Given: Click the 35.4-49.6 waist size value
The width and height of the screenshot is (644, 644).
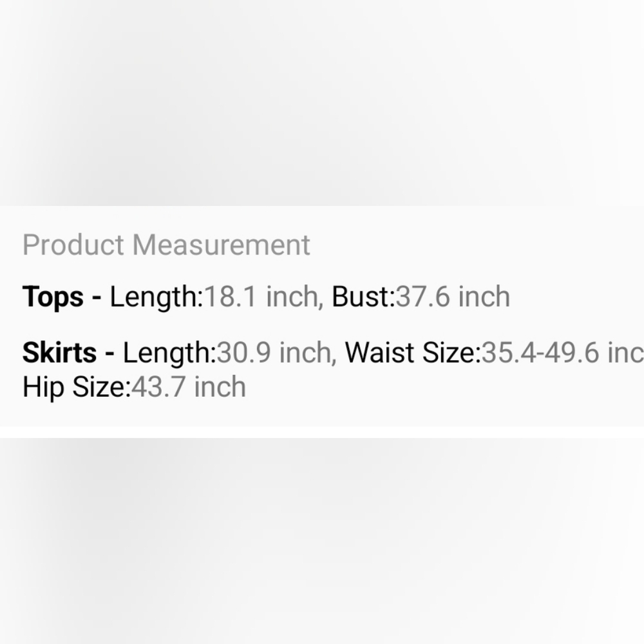Looking at the screenshot, I should 563,353.
